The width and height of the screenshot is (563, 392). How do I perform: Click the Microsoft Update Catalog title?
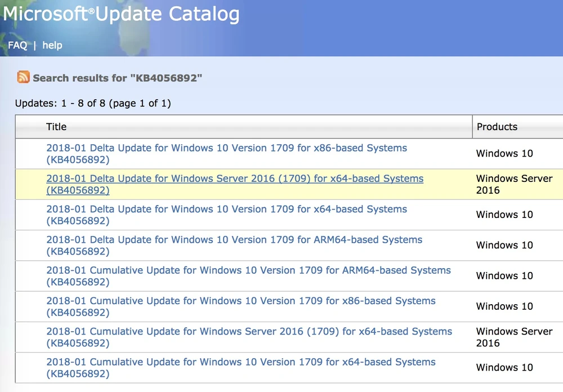[x=121, y=14]
